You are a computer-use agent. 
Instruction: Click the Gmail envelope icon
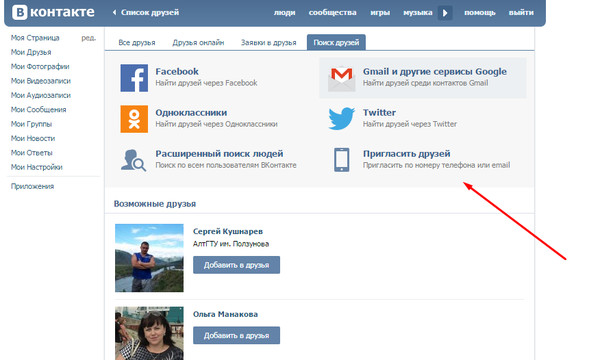[x=341, y=78]
